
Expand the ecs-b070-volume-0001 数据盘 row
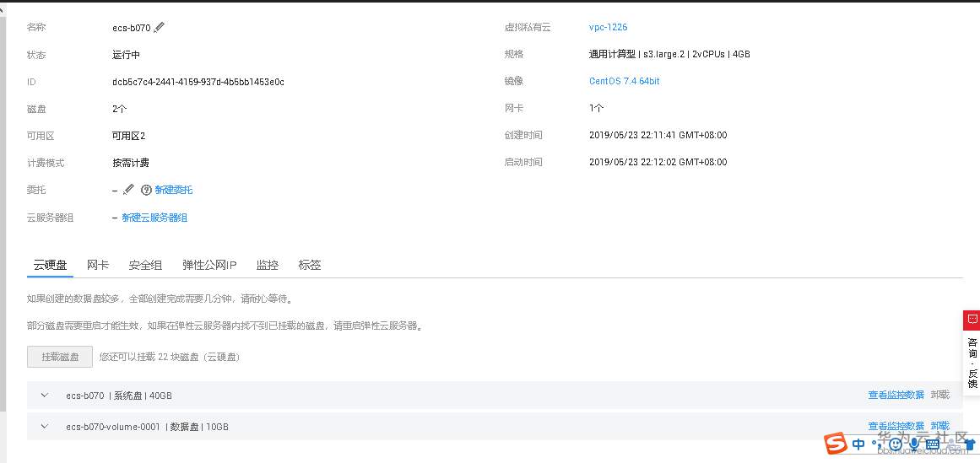point(45,426)
